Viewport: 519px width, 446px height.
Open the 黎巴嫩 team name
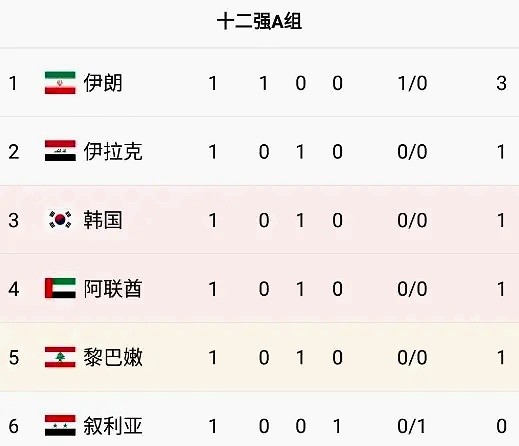point(113,357)
